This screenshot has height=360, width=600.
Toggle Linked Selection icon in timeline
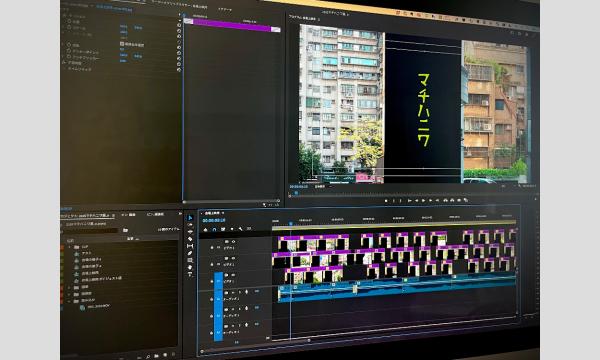(x=223, y=230)
